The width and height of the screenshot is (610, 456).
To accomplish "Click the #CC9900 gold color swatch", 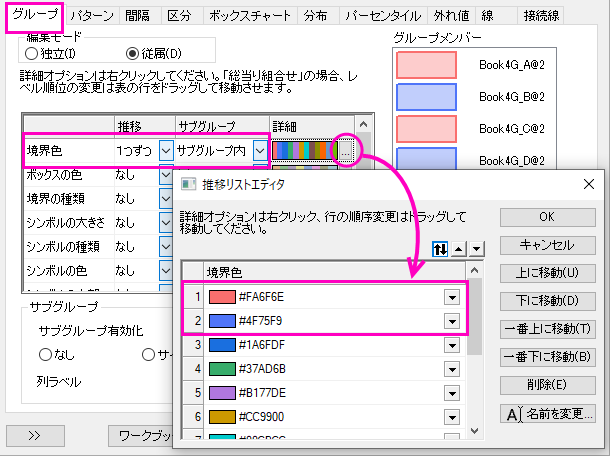I will click(x=222, y=417).
